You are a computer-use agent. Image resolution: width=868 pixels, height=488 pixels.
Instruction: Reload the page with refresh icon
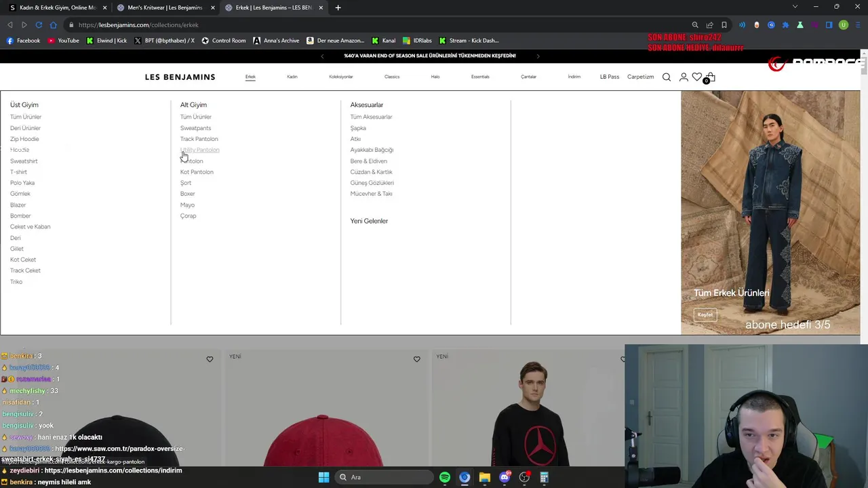(39, 25)
